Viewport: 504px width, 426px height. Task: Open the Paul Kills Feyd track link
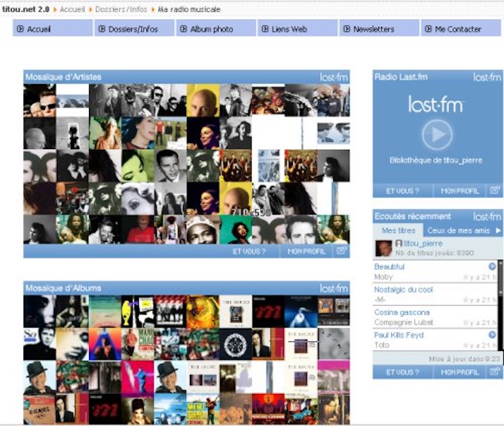point(399,335)
